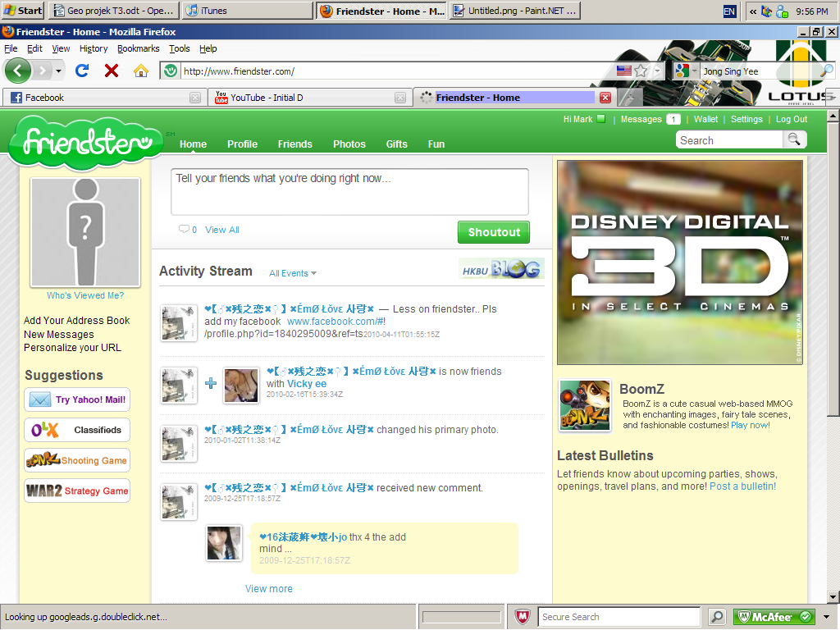Click the green Shoutout button
The width and height of the screenshot is (840, 630).
click(x=494, y=232)
